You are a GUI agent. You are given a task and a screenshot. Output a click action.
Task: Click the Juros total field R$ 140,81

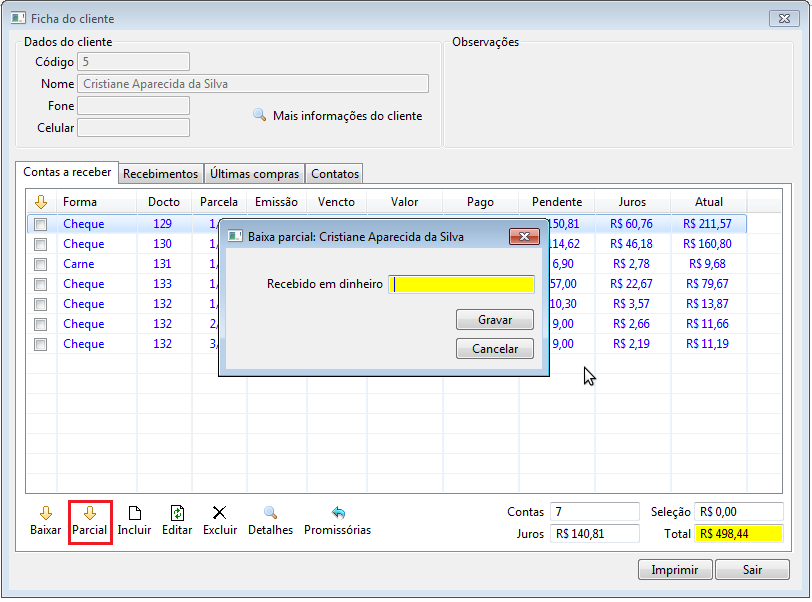click(594, 534)
